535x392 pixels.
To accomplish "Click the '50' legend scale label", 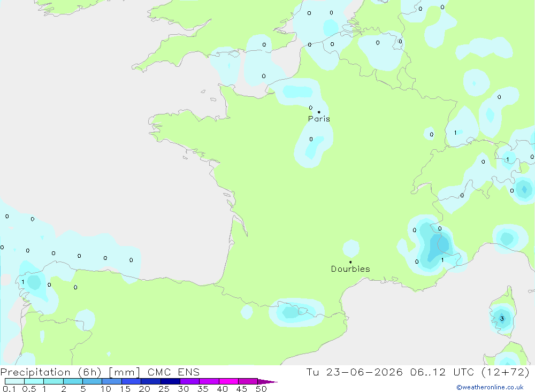I will [x=261, y=389].
